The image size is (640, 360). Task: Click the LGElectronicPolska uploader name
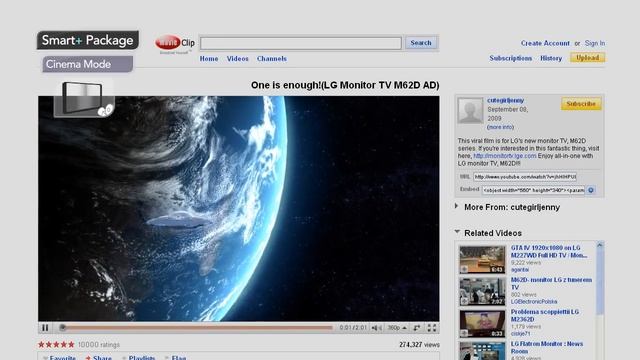click(534, 302)
